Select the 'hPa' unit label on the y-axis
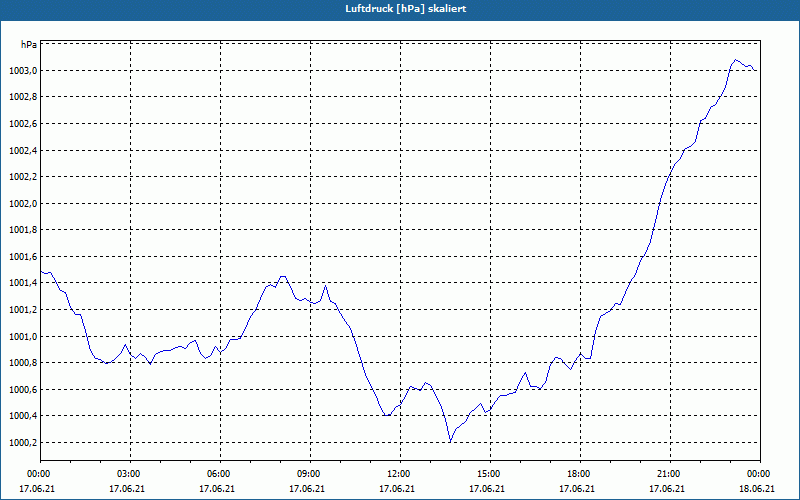This screenshot has width=800, height=500. pos(29,45)
